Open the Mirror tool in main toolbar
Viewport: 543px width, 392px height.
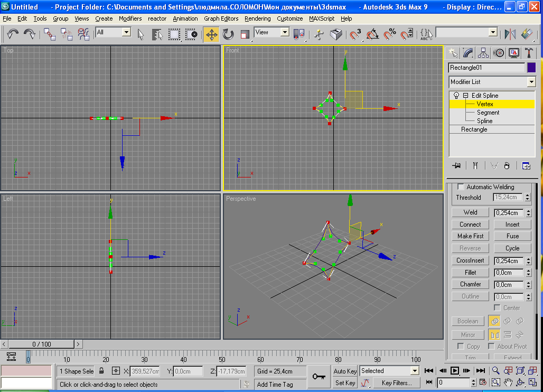coord(510,34)
